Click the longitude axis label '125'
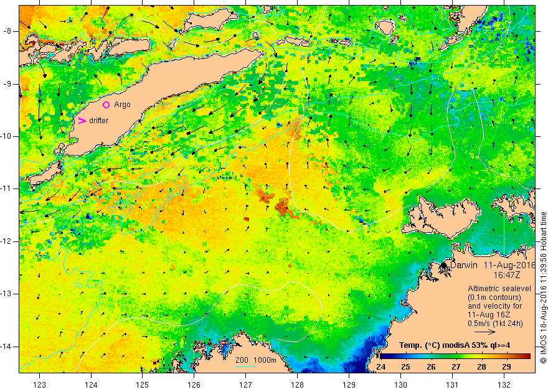The image size is (548, 392). tap(142, 385)
